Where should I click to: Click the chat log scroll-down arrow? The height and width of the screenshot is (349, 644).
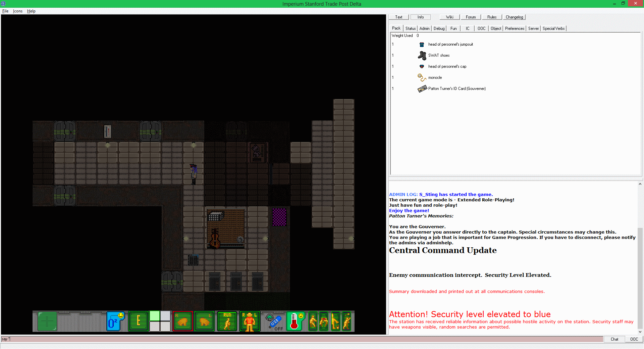tap(640, 332)
